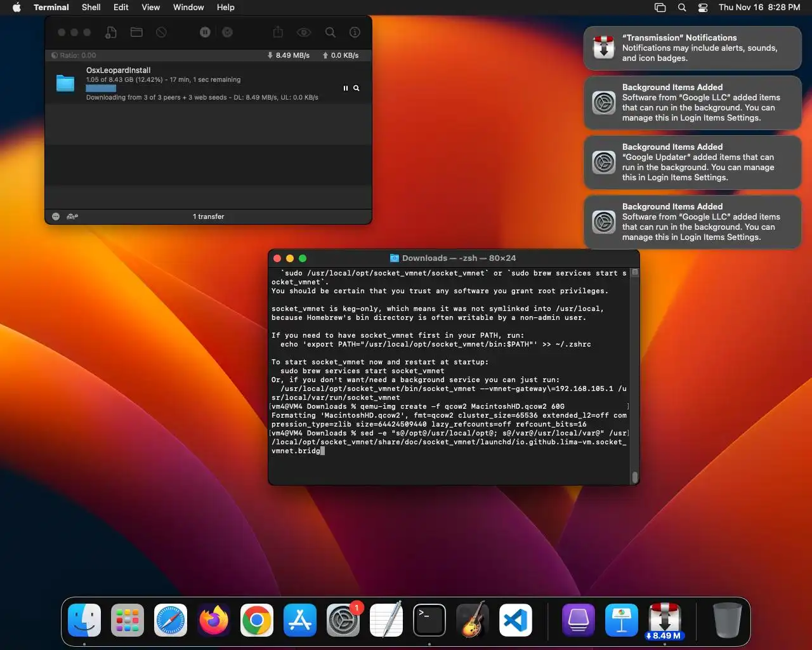Viewport: 812px width, 650px height.
Task: Pause the OsxLeopardInstall transfer
Action: point(346,88)
